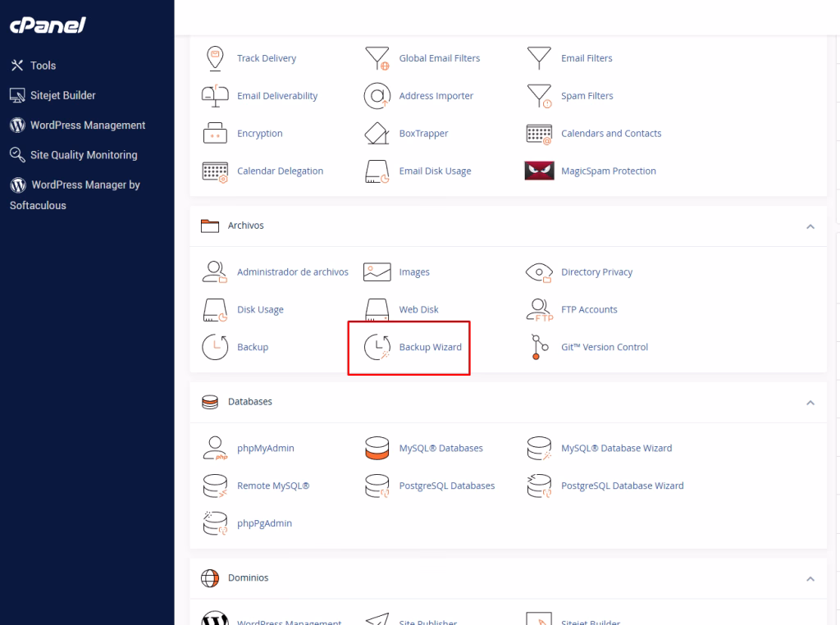Collapse the Archivos section
Viewport: 840px width, 625px height.
point(810,226)
